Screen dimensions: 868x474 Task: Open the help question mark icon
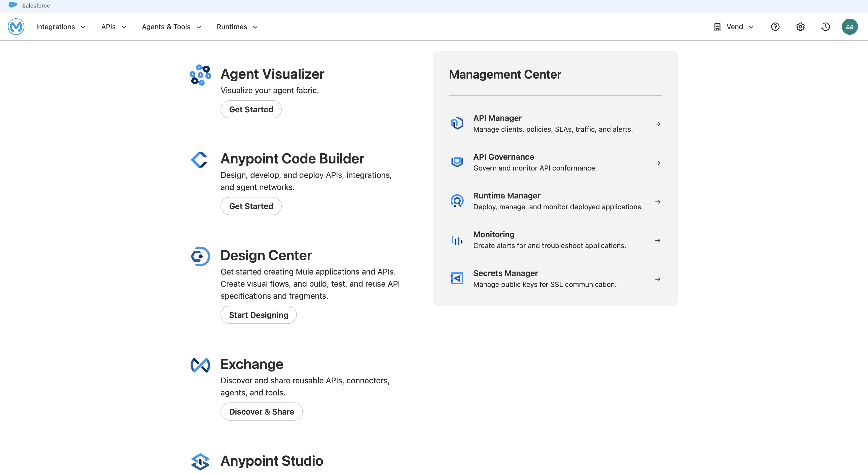click(775, 27)
